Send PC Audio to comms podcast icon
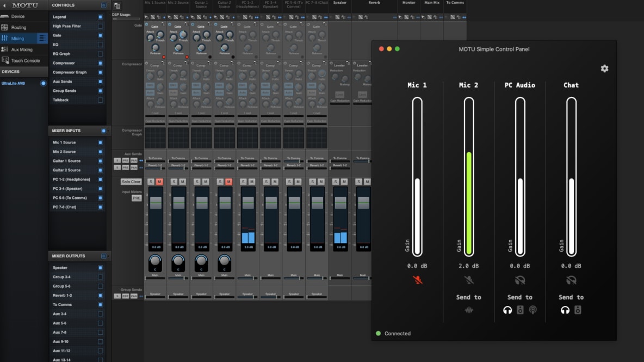Image resolution: width=644 pixels, height=362 pixels. tap(532, 310)
